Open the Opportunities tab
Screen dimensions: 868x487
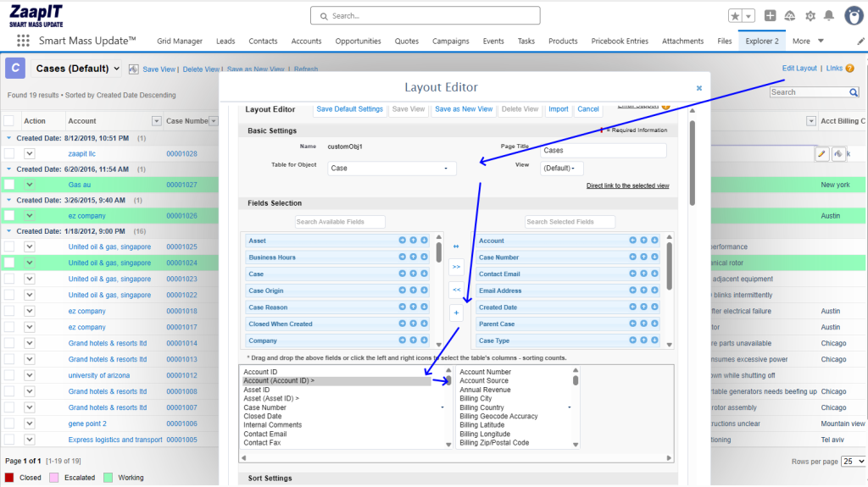(x=359, y=41)
